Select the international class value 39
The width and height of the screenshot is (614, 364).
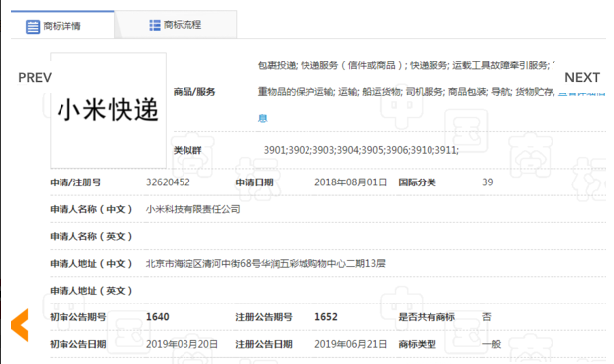[x=487, y=182]
